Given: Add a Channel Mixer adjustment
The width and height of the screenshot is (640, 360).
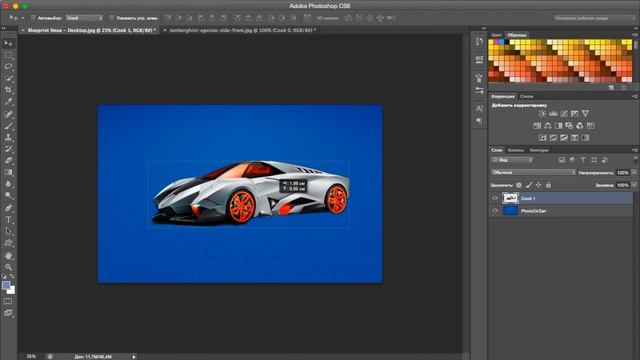Looking at the screenshot, I should (x=580, y=126).
